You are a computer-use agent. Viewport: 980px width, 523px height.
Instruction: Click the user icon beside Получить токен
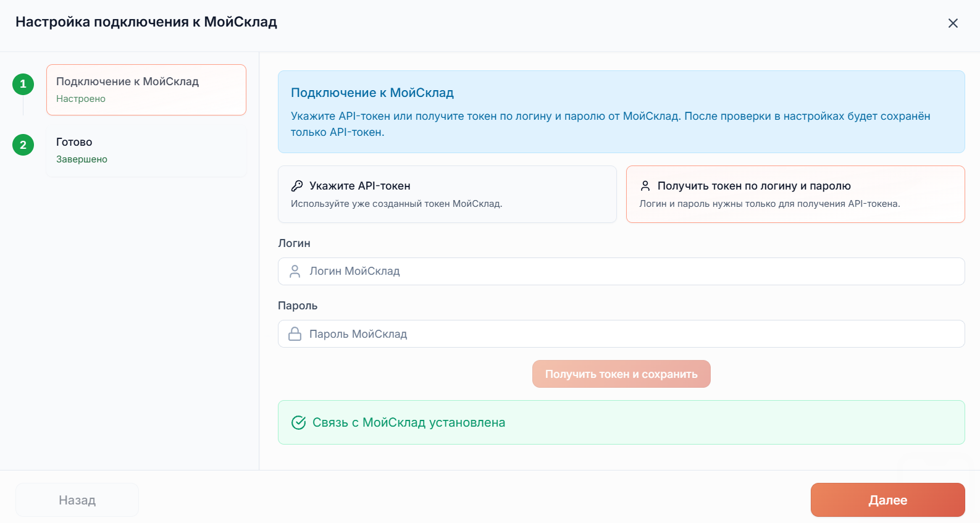click(645, 186)
